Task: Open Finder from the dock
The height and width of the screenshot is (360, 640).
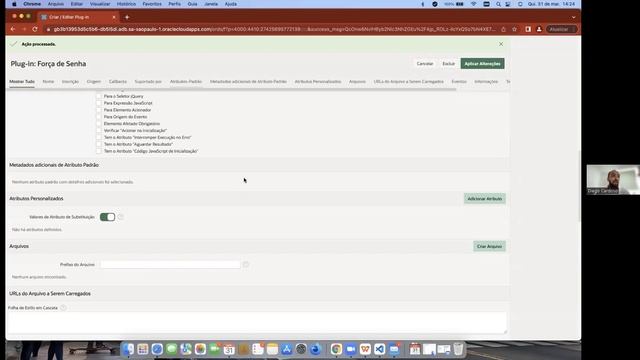Action: [x=129, y=349]
